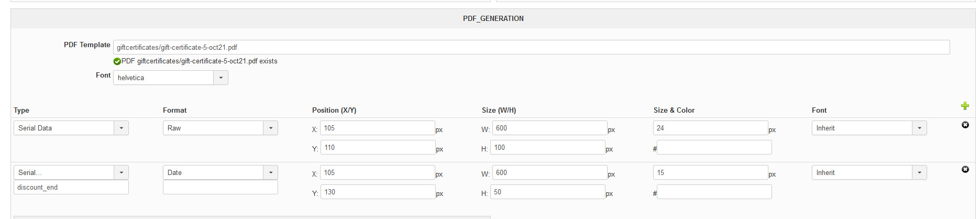Focus first row's Y field showing 110

click(377, 147)
